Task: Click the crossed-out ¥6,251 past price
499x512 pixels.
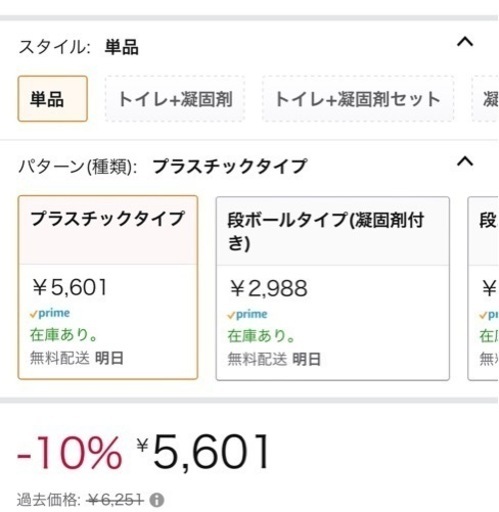Action: (115, 500)
